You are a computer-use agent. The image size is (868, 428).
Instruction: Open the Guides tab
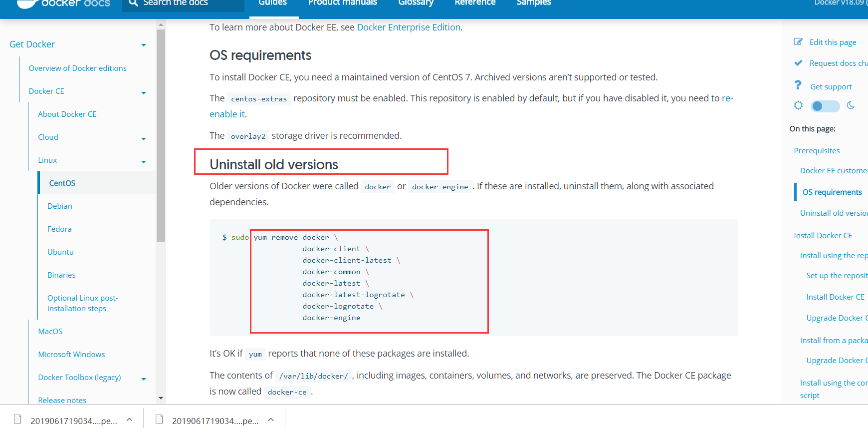(x=272, y=3)
